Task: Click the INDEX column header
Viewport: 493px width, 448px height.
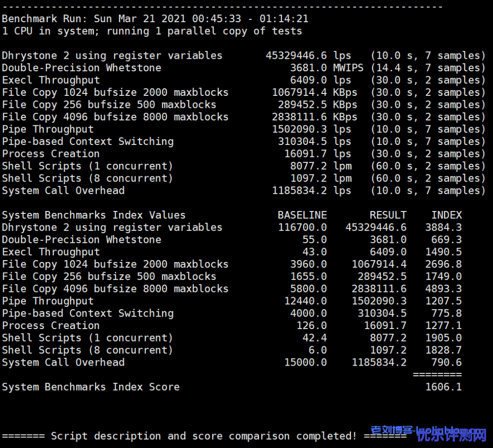Action: (446, 215)
